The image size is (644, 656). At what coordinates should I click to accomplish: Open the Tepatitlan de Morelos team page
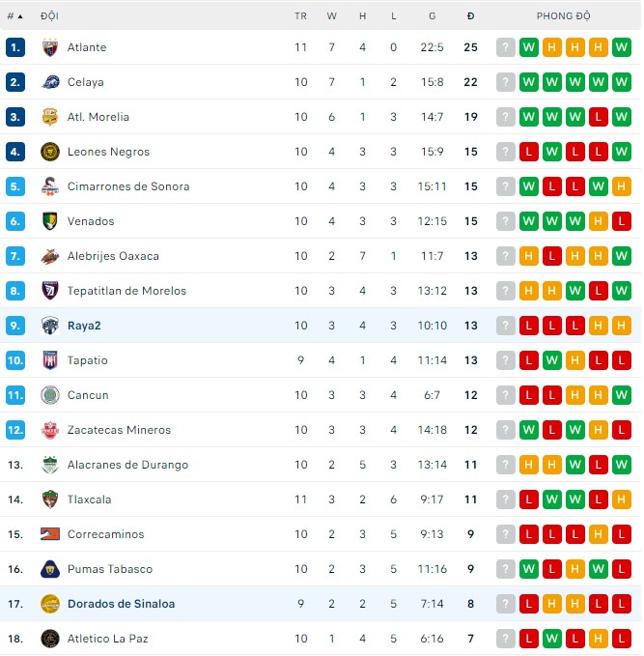[126, 291]
